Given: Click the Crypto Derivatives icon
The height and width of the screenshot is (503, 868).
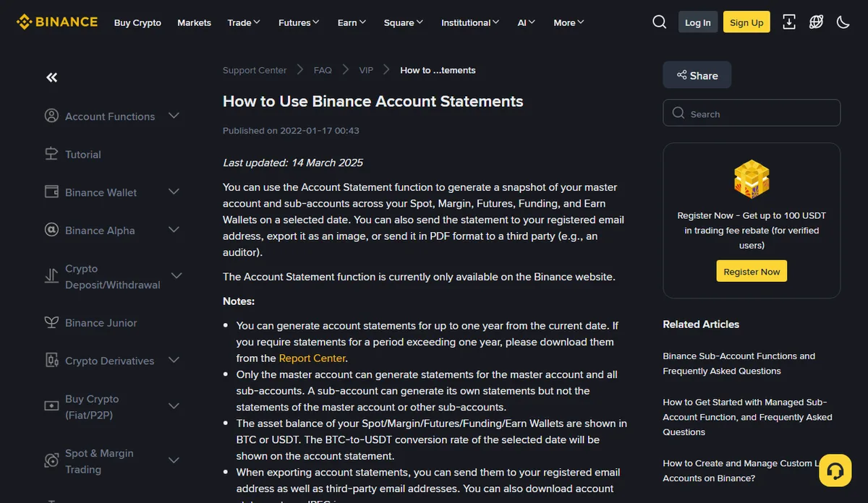Looking at the screenshot, I should coord(51,360).
